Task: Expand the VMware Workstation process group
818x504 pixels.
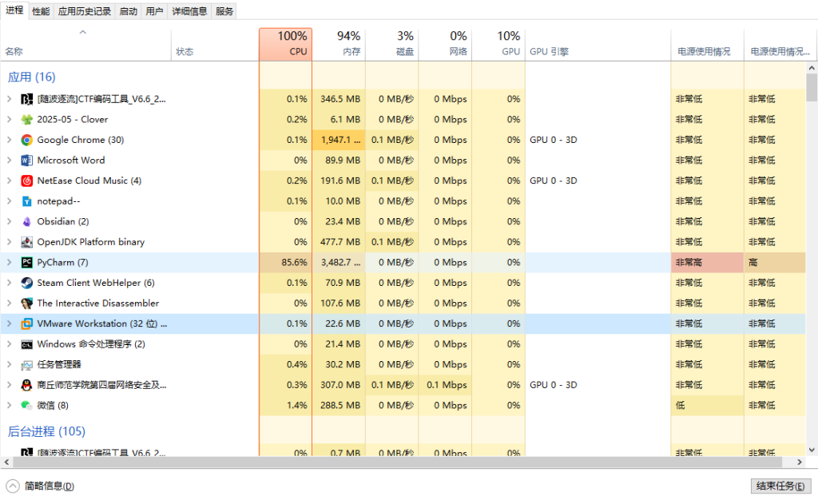Action: [x=9, y=323]
